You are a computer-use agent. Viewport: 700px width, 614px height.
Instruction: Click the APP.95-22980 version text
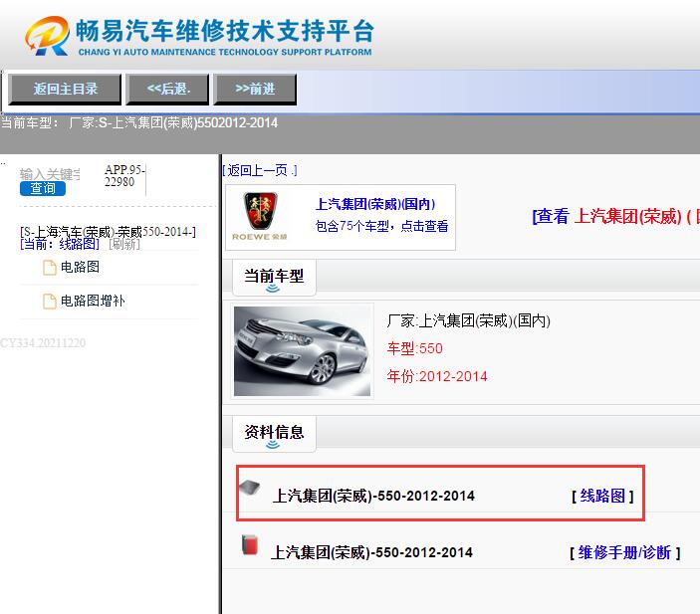(124, 176)
